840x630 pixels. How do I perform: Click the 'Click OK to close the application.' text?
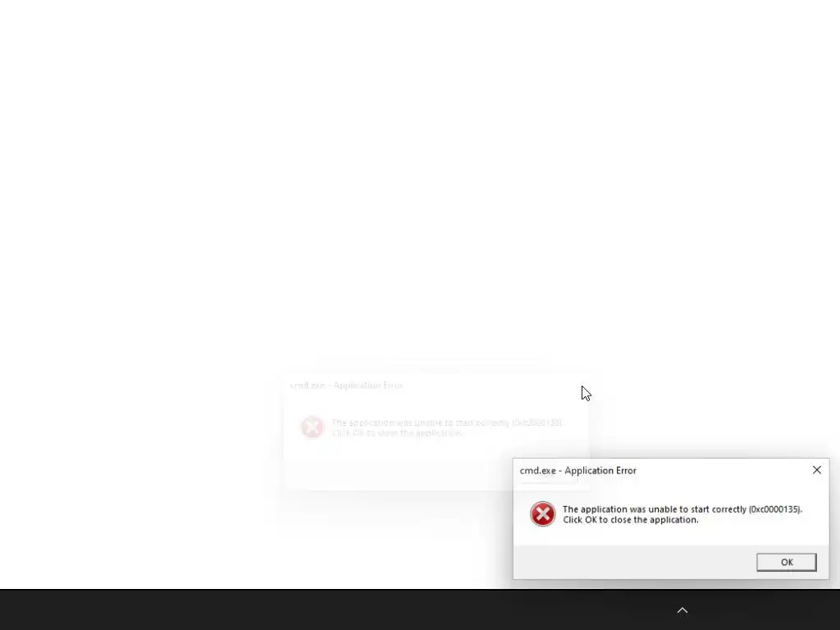pyautogui.click(x=631, y=519)
